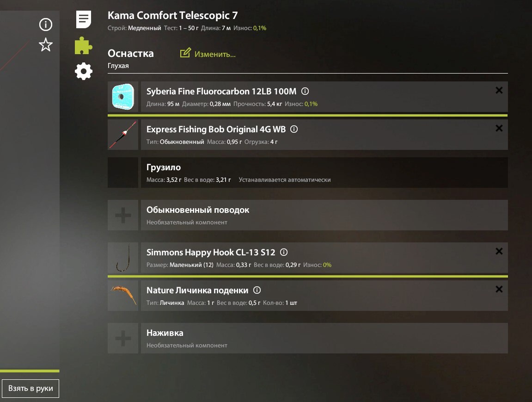Add an Обыкновенный поводок with plus icon

coord(123,215)
